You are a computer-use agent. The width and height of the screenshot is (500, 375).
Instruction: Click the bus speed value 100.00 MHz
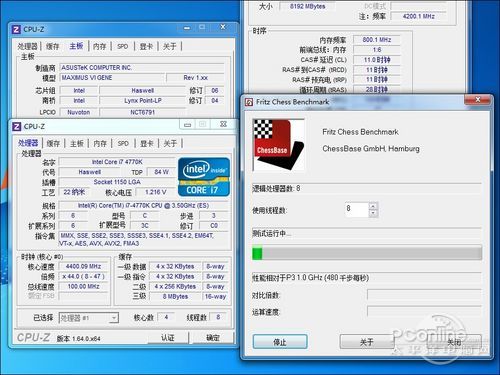click(83, 286)
